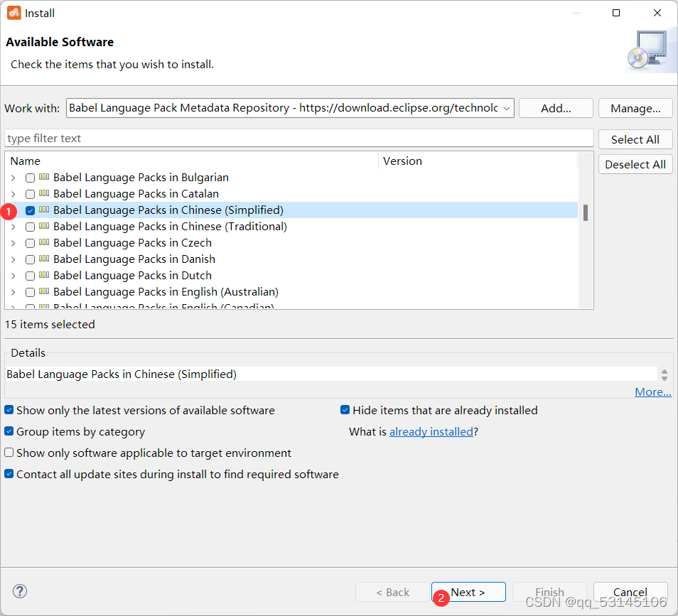Expand the Catalan language packs tree node
This screenshot has width=678, height=616.
(x=14, y=194)
